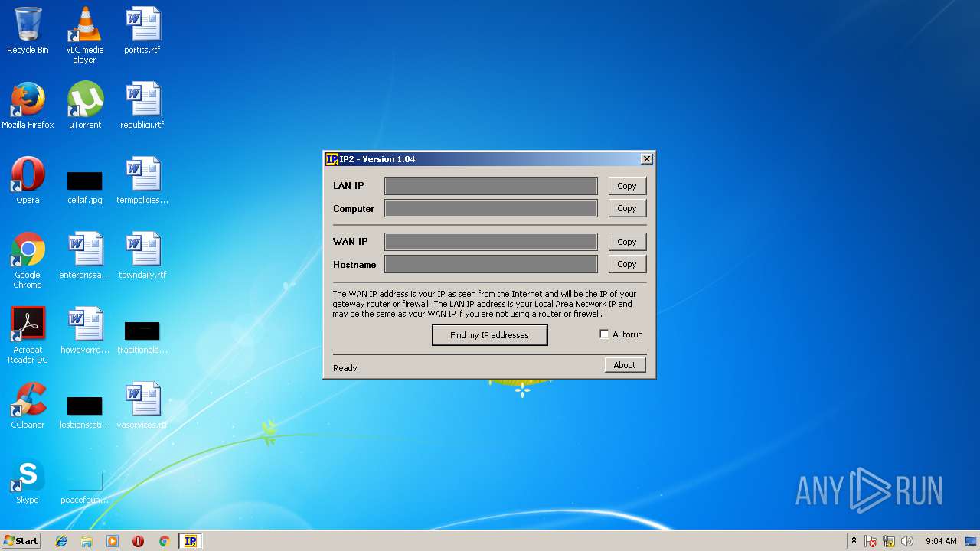Image resolution: width=980 pixels, height=551 pixels.
Task: Select the republicii.rtf document
Action: click(142, 106)
